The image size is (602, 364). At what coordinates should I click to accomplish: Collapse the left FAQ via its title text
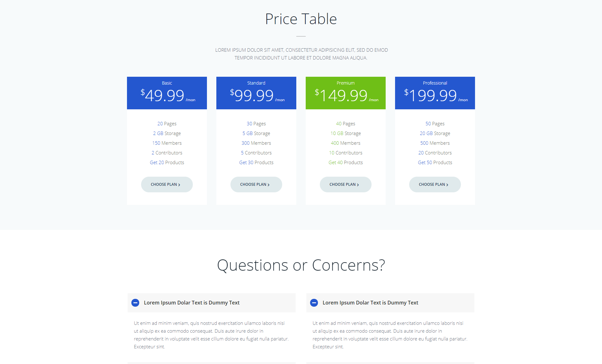click(x=192, y=303)
